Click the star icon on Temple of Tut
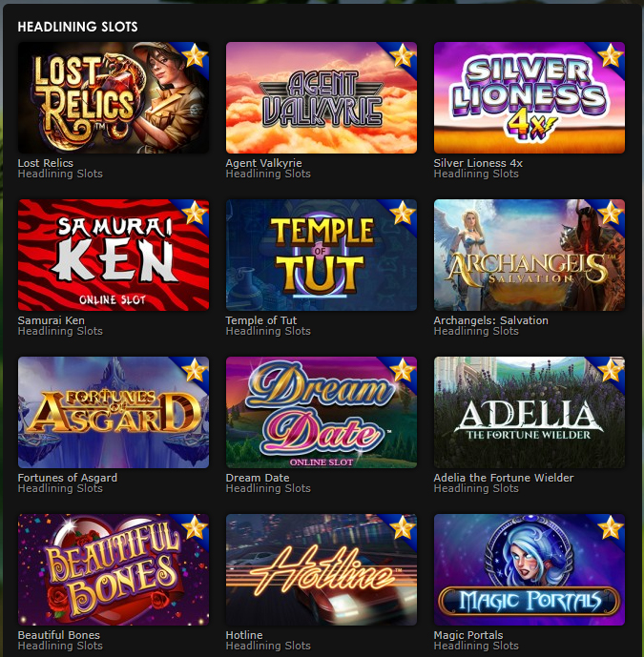 [x=403, y=214]
